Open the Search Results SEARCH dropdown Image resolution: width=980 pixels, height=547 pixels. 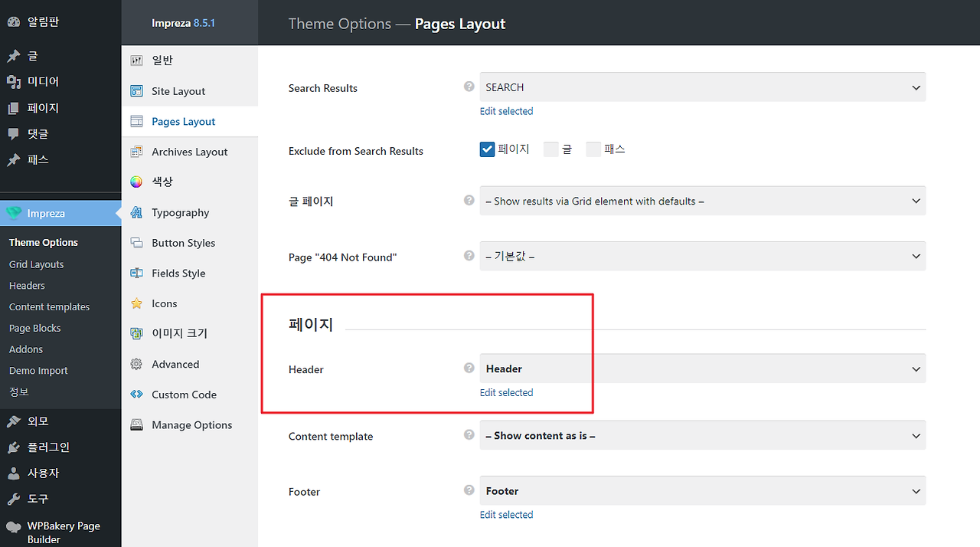703,87
